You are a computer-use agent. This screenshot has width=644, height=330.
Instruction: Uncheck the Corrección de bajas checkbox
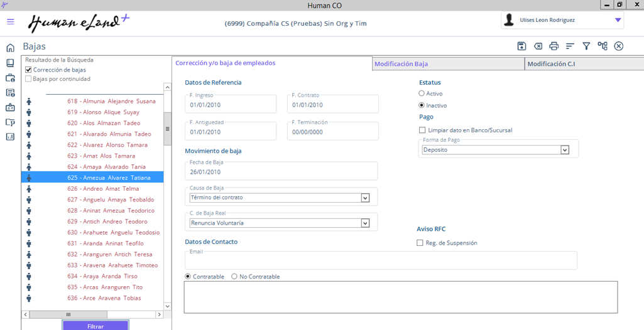(x=28, y=70)
